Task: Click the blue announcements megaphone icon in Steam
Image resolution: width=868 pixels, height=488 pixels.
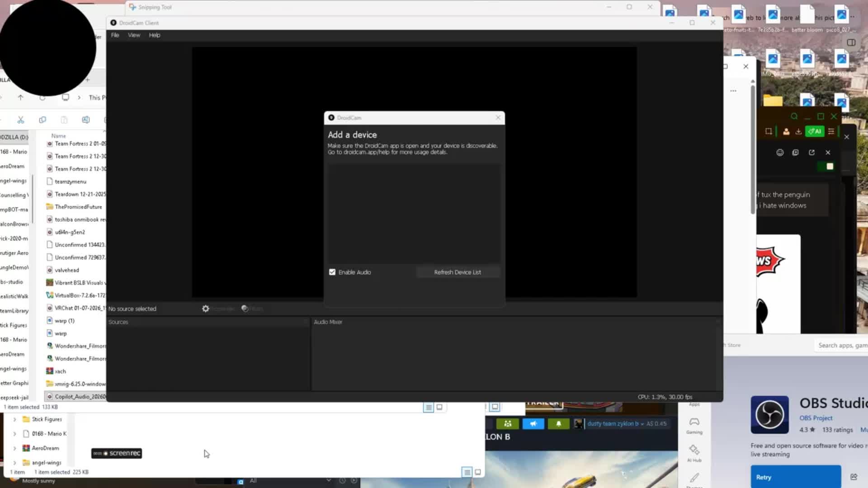Action: coord(533,424)
